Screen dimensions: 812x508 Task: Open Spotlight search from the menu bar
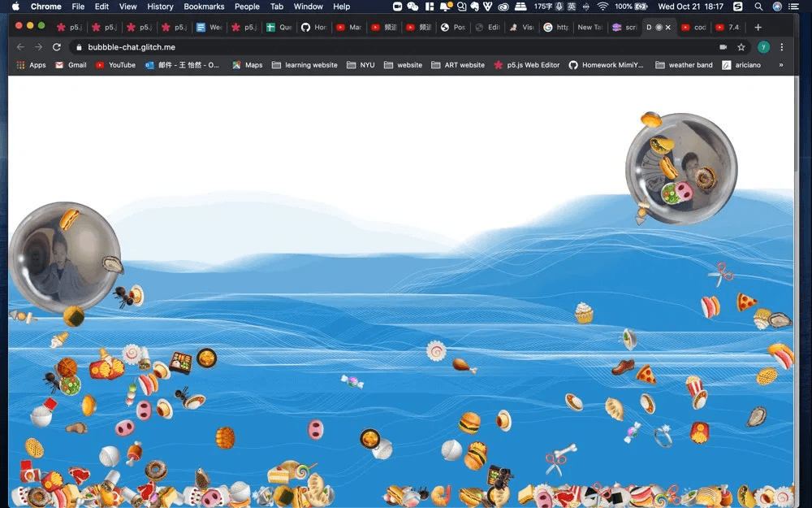click(x=758, y=7)
